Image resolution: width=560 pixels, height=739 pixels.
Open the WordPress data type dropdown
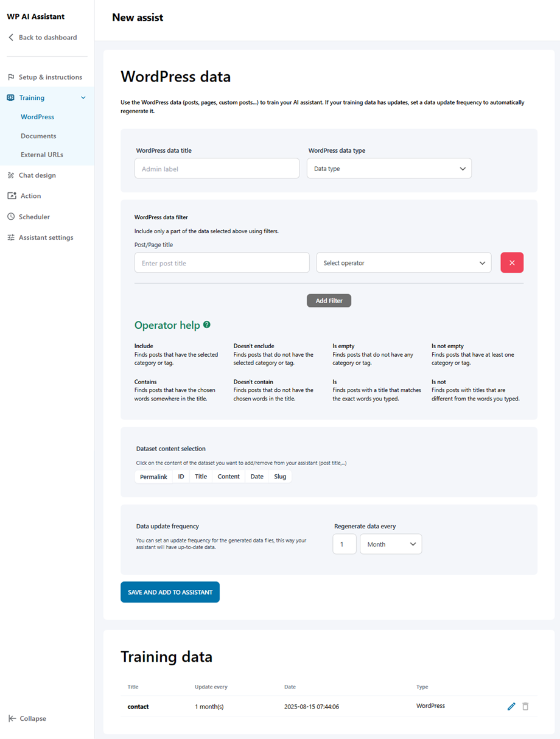pos(389,169)
